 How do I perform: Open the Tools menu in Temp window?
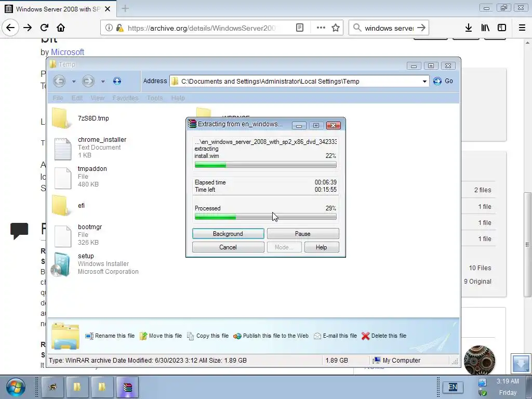(x=155, y=98)
